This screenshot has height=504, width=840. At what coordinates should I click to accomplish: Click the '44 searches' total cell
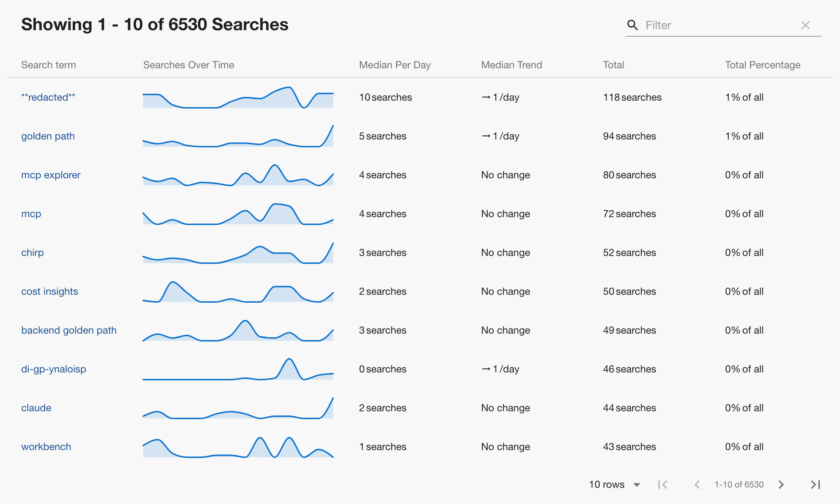click(629, 408)
